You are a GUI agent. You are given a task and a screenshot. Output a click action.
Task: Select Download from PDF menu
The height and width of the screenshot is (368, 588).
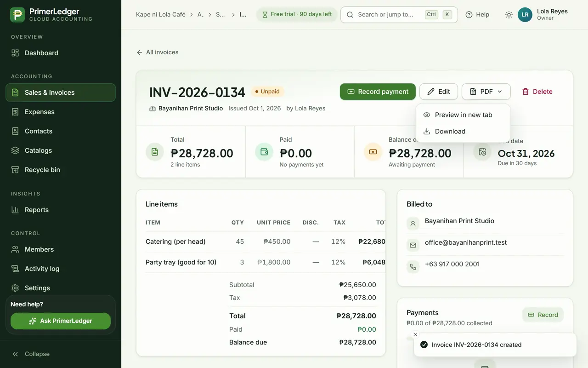[x=463, y=132]
